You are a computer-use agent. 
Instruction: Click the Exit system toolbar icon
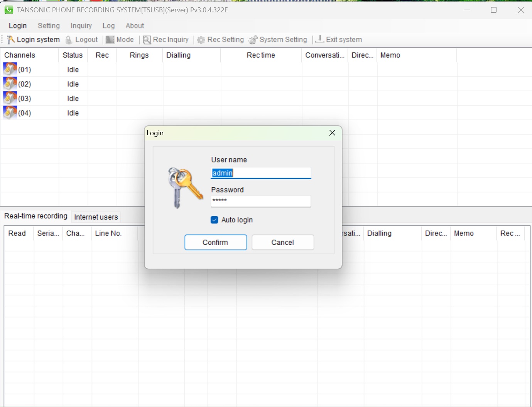click(x=319, y=39)
